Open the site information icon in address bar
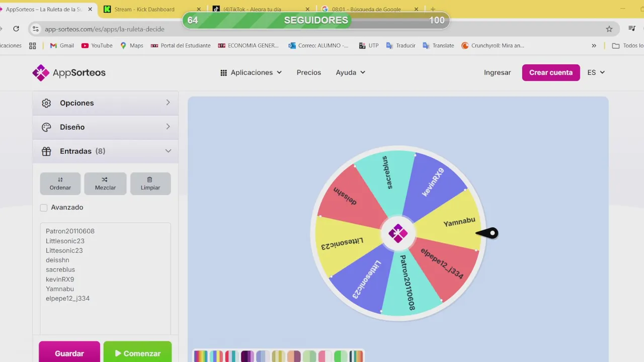This screenshot has width=644, height=362. [x=35, y=29]
